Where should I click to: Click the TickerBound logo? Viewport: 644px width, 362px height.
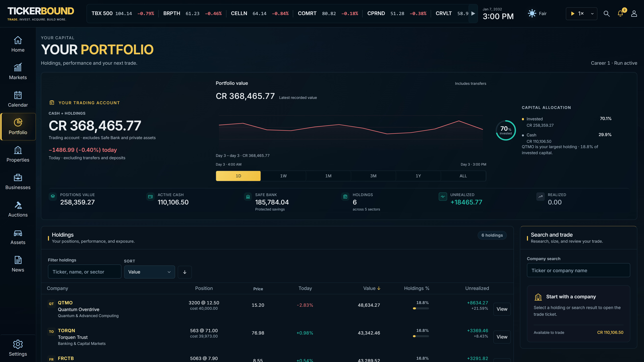point(40,13)
